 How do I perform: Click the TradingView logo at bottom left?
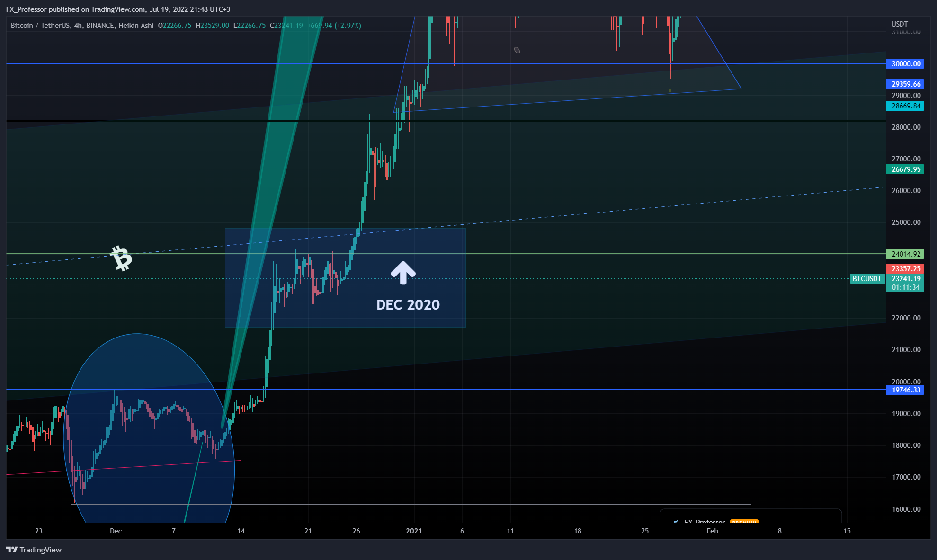(34, 550)
